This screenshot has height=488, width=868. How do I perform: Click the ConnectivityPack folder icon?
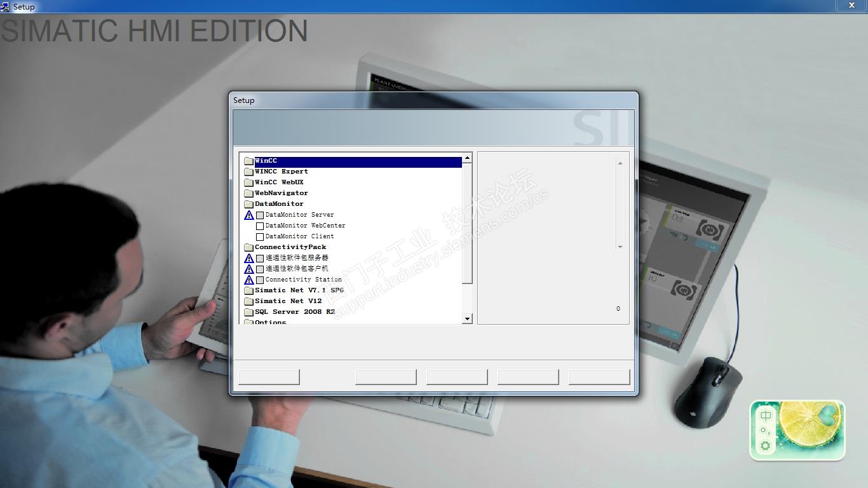tap(248, 248)
